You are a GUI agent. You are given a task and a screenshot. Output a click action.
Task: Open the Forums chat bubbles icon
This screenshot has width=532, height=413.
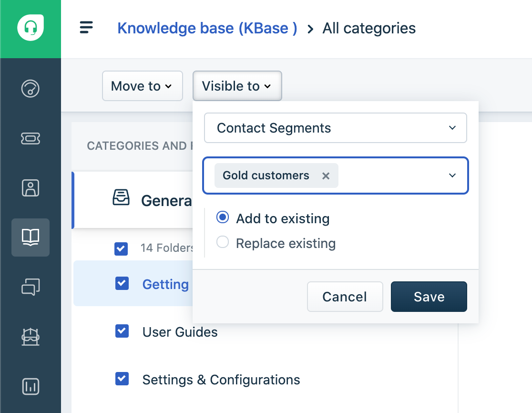31,287
